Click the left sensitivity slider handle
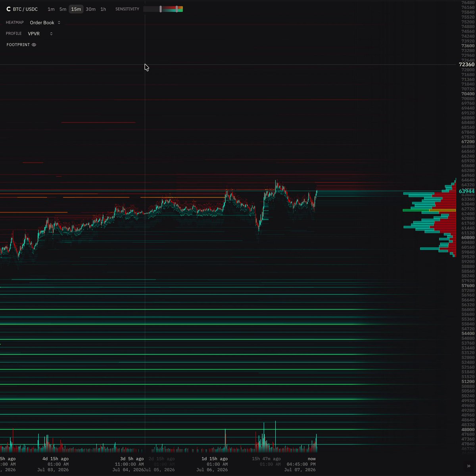 click(161, 9)
